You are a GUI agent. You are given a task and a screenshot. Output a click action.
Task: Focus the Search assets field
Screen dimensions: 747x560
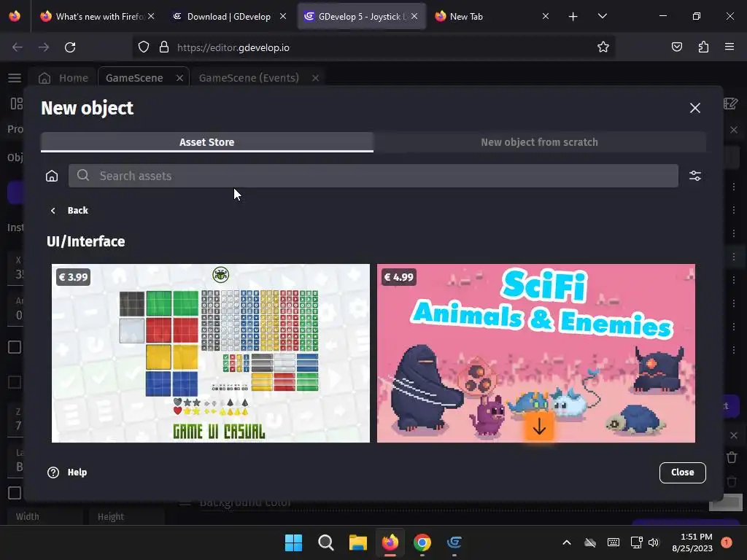point(373,176)
